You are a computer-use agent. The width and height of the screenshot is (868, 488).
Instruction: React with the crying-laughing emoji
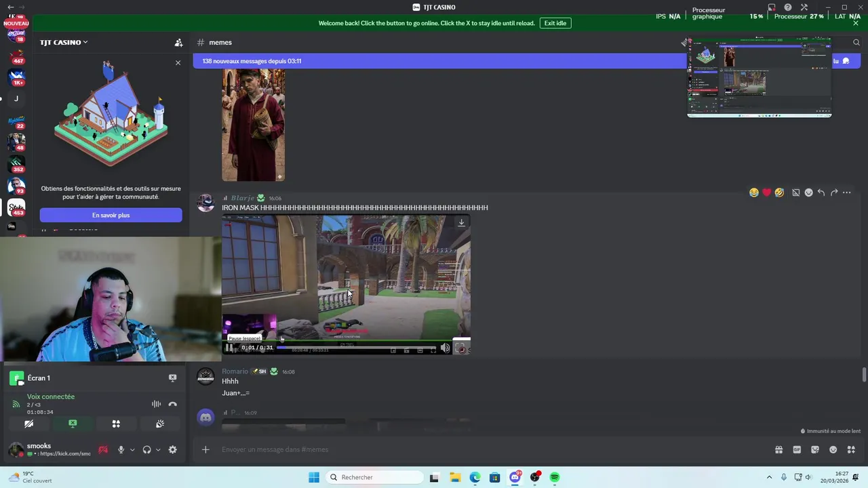753,192
